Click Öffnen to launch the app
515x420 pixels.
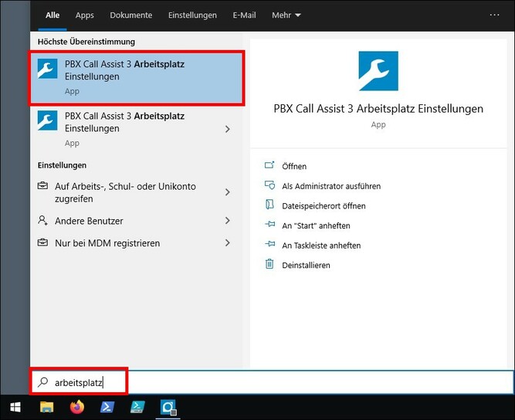(x=294, y=166)
